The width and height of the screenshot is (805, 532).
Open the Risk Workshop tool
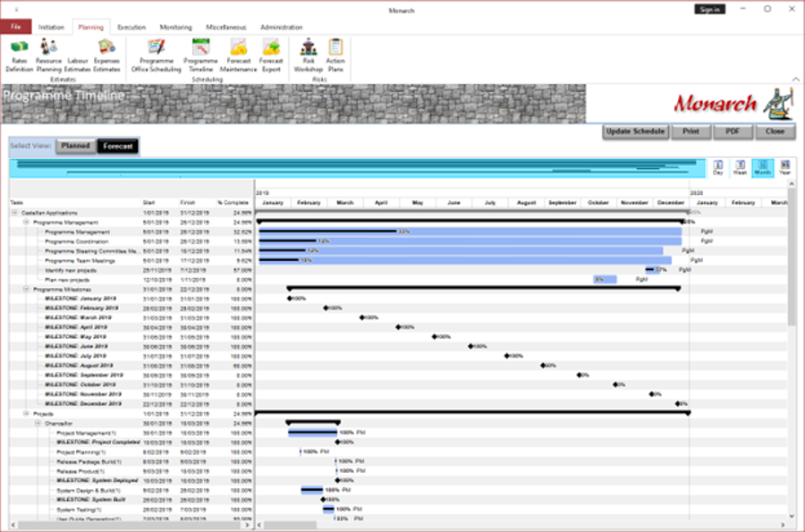point(309,55)
